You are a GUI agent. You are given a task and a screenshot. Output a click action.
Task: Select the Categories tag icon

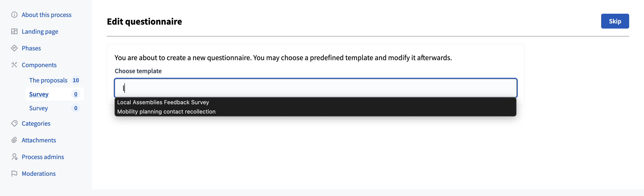[14, 123]
